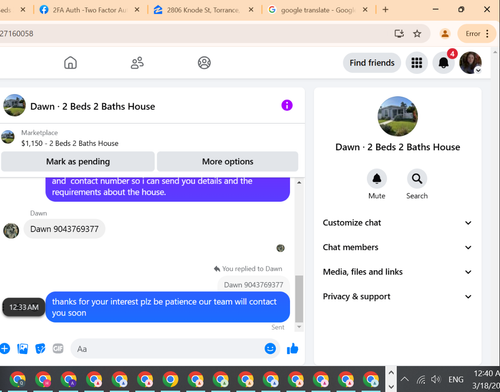Click the chat scrollbar down arrow
Viewport: 500px width, 392px height.
299,327
